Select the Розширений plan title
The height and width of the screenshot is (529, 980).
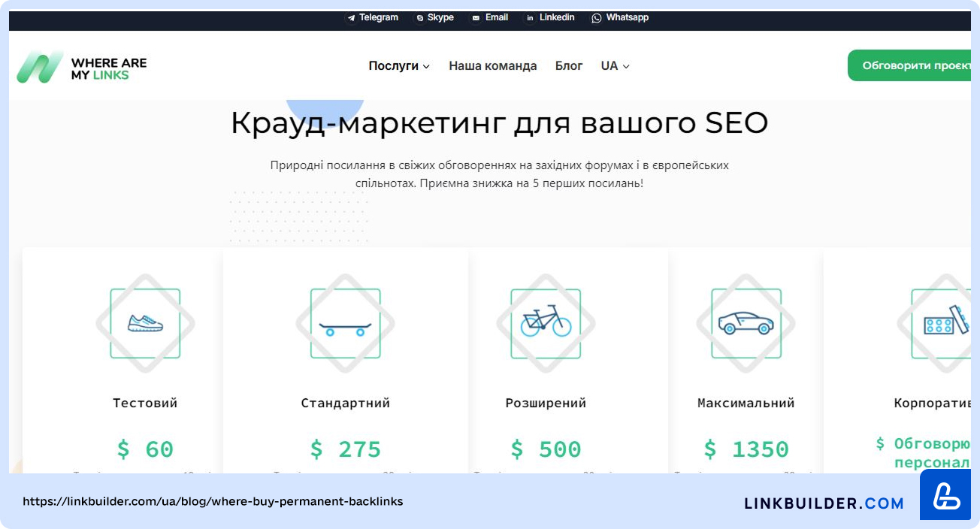pos(546,404)
